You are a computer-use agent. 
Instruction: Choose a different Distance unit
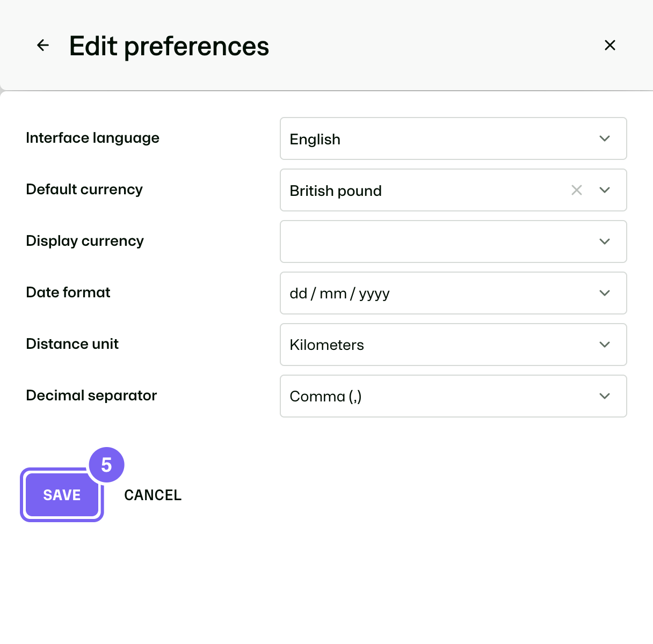(x=453, y=345)
